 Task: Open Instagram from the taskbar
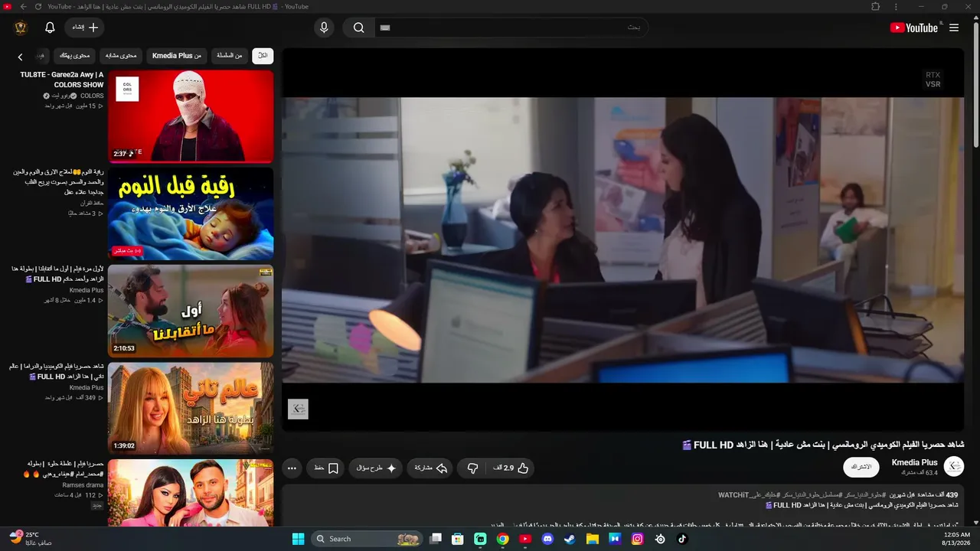[x=637, y=539]
